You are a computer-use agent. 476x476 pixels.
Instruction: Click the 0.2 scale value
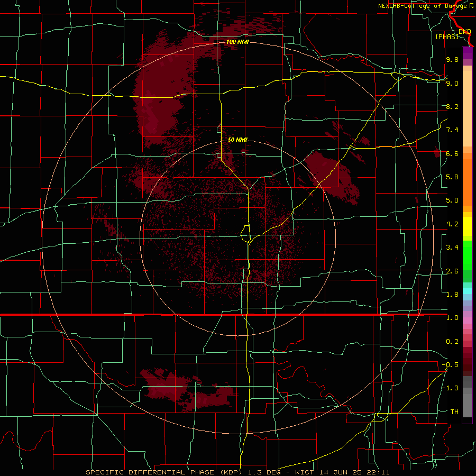(x=452, y=342)
